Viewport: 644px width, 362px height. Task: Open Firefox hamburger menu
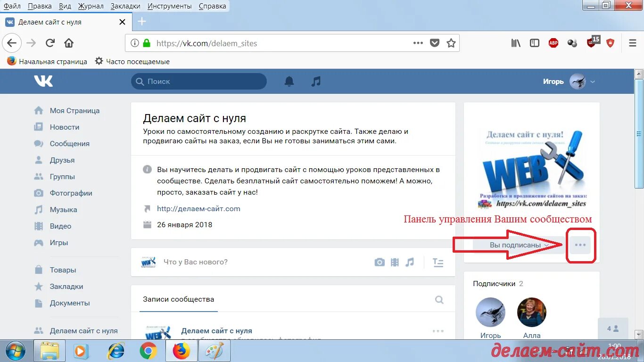(633, 43)
